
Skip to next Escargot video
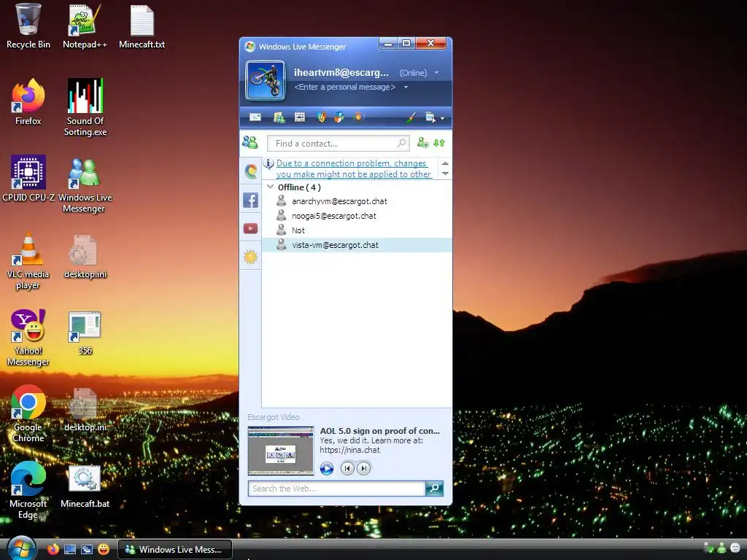pos(363,469)
